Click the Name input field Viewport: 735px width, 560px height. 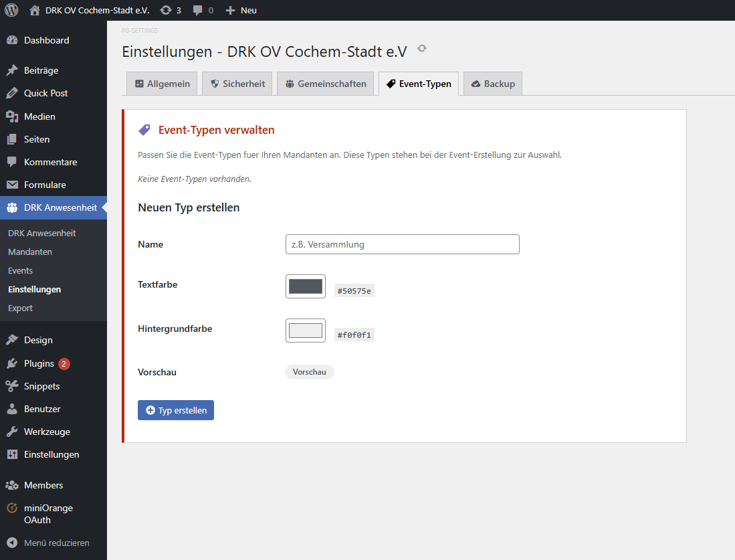[x=402, y=244]
